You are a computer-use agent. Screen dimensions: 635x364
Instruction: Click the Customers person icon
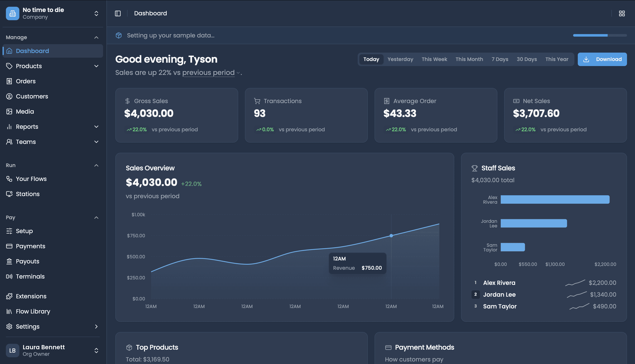9,96
